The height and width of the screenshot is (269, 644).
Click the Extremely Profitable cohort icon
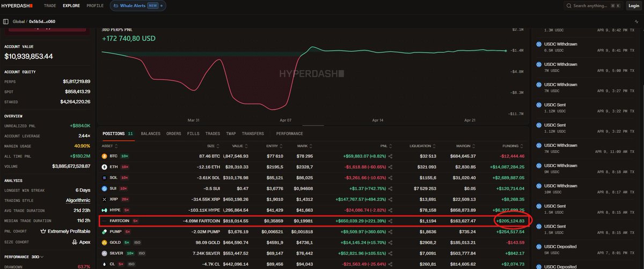(43, 231)
